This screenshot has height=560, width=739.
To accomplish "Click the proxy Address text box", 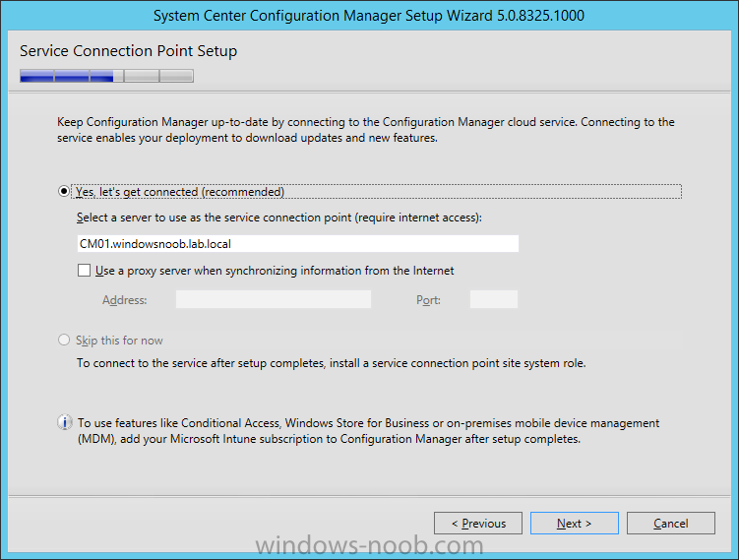I will click(274, 299).
